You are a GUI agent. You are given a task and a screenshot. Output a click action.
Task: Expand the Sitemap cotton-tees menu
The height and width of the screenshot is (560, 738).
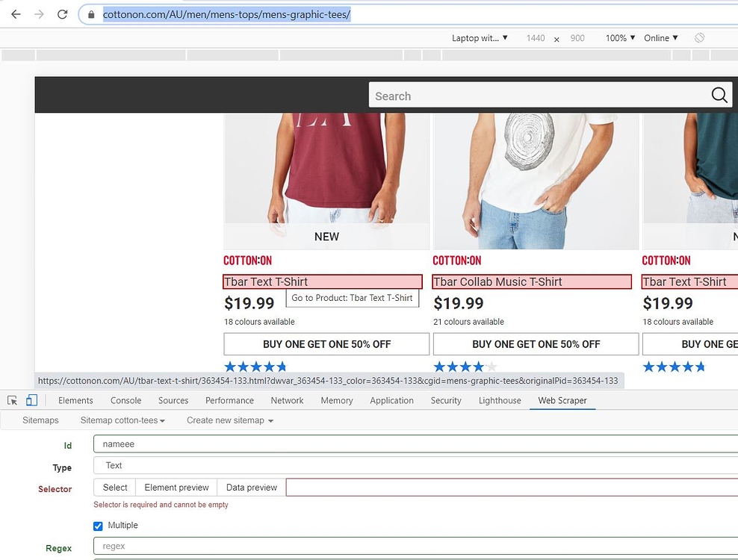[x=123, y=420]
